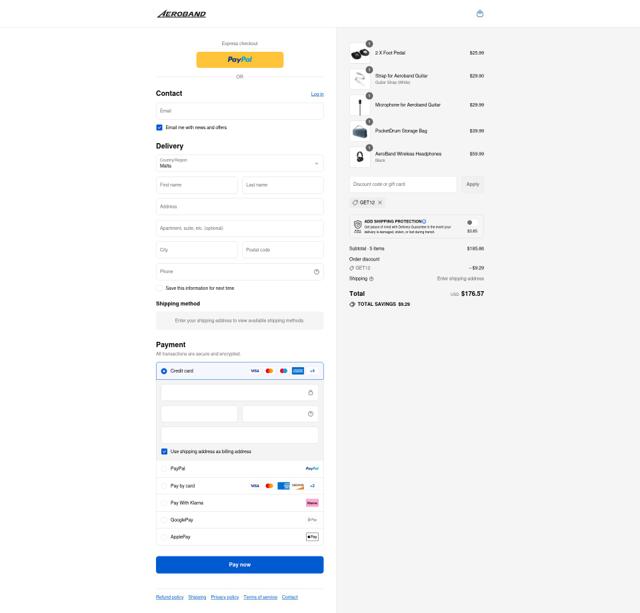Open the Contact footer link
This screenshot has width=640, height=613.
290,597
